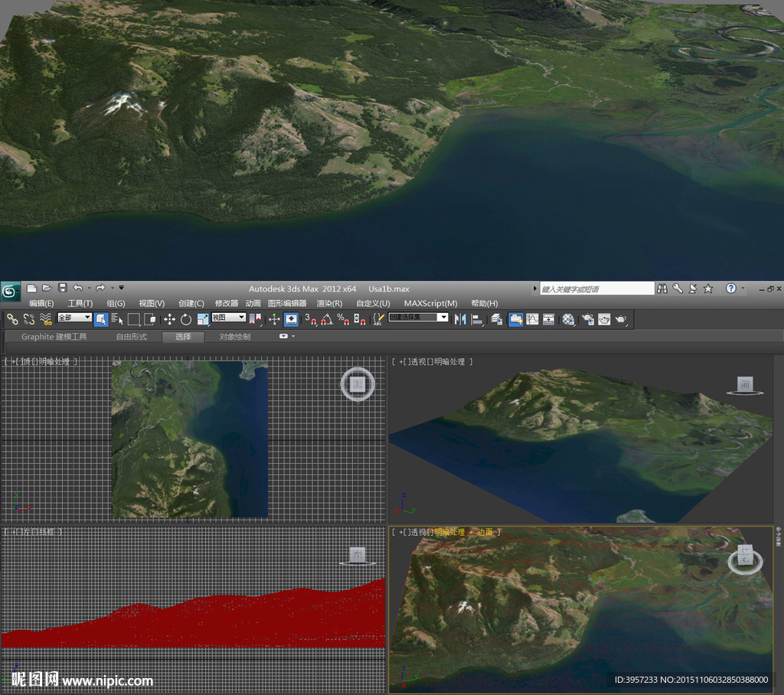
Task: Click the ViewCube in the top-left viewport
Action: [x=358, y=384]
